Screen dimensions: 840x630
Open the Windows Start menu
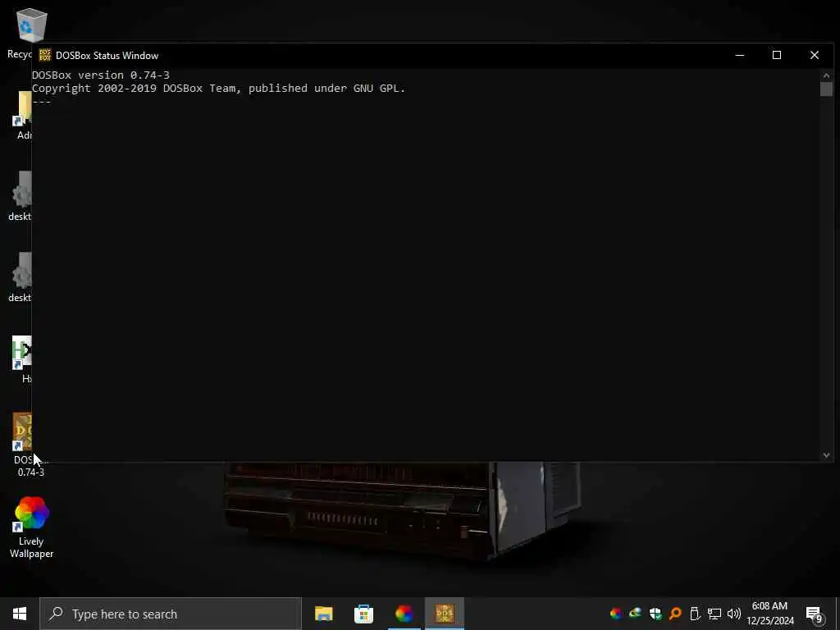(x=20, y=614)
